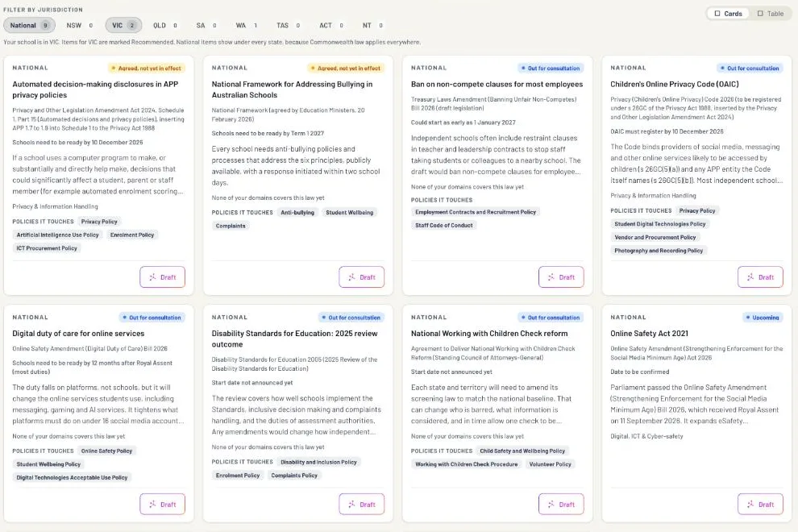Open Privacy Policy tag on Children's Privacy Code card
The height and width of the screenshot is (532, 798).
pos(697,210)
